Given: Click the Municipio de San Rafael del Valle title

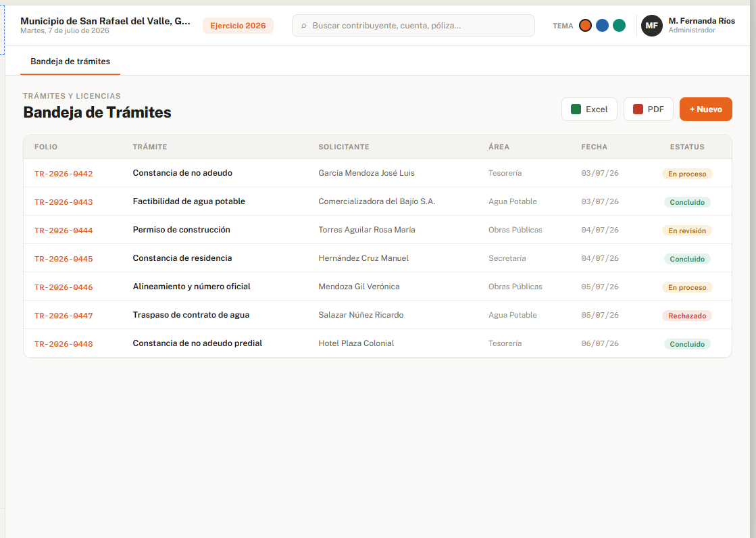Looking at the screenshot, I should point(105,21).
